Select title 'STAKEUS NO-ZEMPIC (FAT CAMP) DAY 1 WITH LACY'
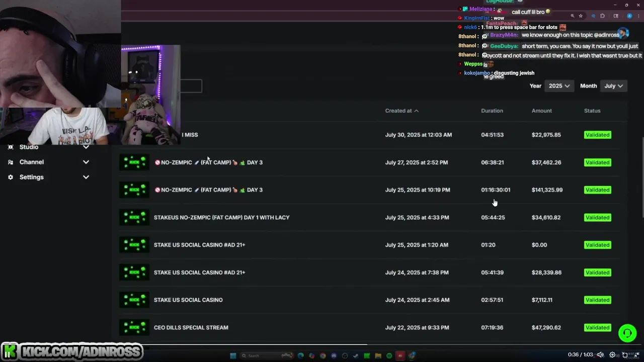The width and height of the screenshot is (644, 362). click(221, 217)
